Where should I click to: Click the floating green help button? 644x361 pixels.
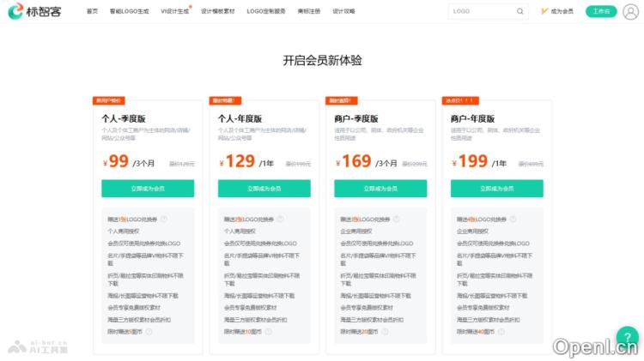point(628,337)
